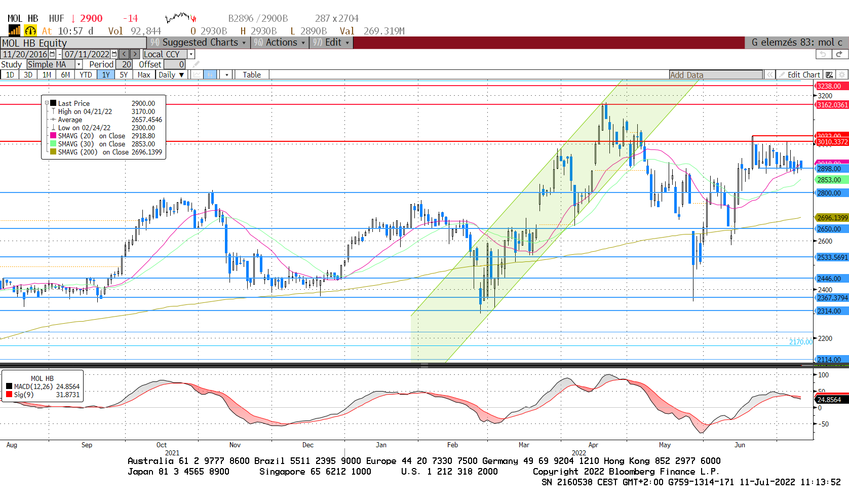Click the Edit Chart button
Screen dimensions: 849x504
[x=800, y=75]
